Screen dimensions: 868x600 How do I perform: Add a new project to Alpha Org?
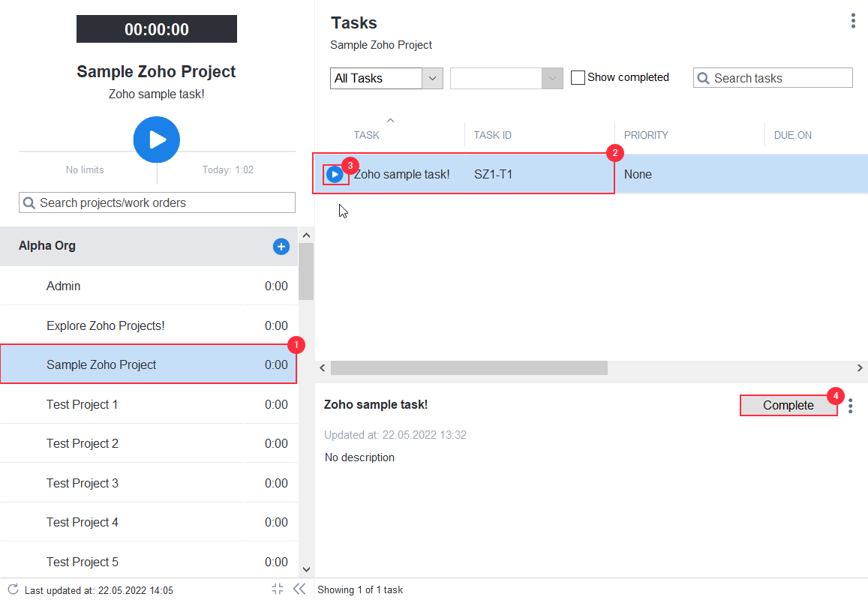(281, 246)
